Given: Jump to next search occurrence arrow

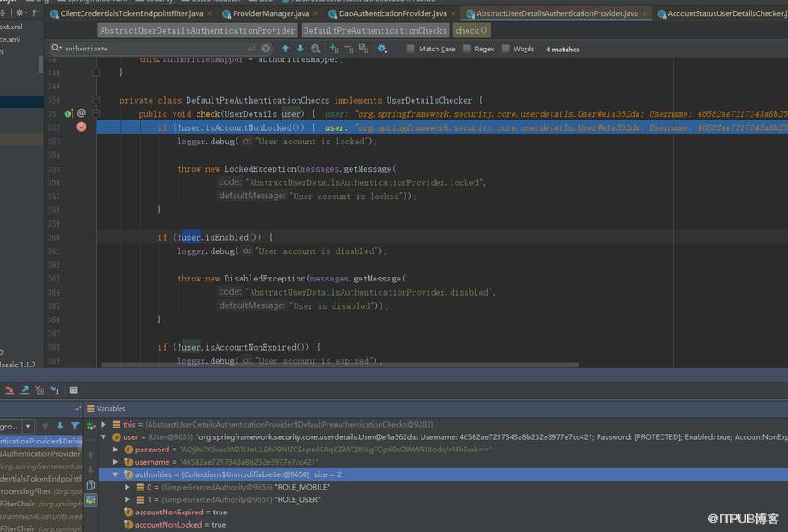Looking at the screenshot, I should click(300, 49).
